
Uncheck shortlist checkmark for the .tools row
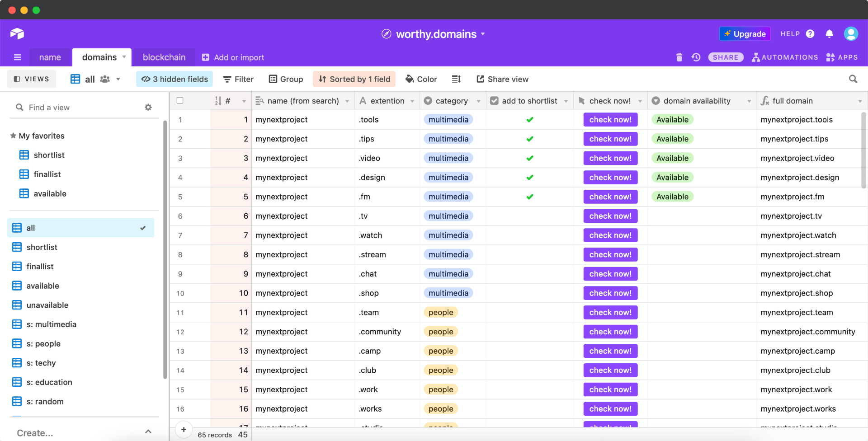point(530,120)
